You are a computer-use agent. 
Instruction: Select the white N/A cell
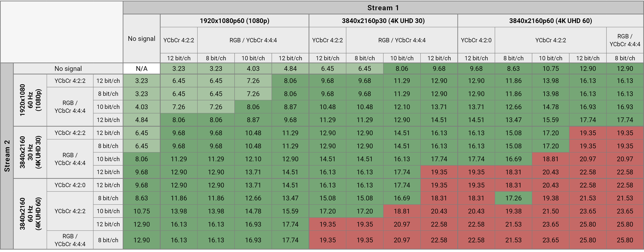[142, 69]
